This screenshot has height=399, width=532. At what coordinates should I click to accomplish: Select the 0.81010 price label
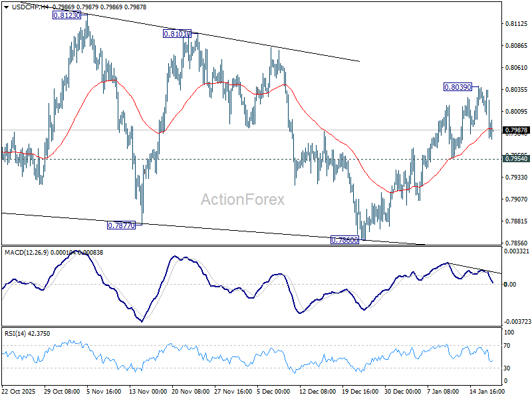[x=177, y=34]
